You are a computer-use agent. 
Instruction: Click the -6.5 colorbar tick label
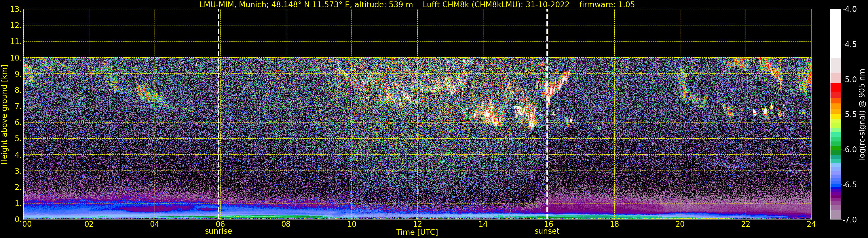coord(849,185)
